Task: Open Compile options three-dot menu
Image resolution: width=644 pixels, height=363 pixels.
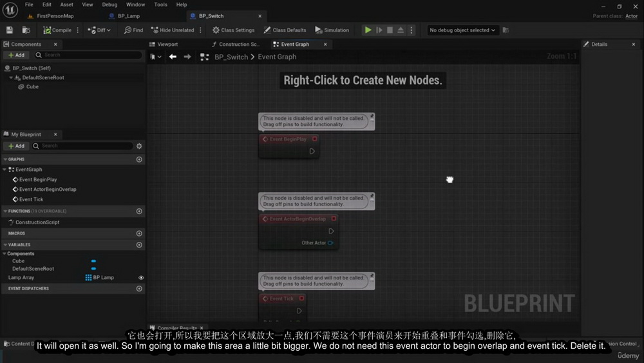Action: click(x=78, y=30)
